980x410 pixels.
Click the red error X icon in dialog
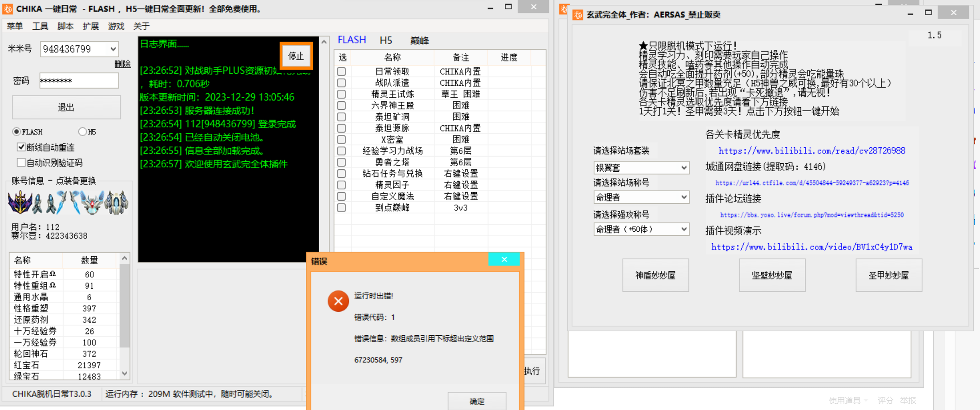click(x=338, y=301)
